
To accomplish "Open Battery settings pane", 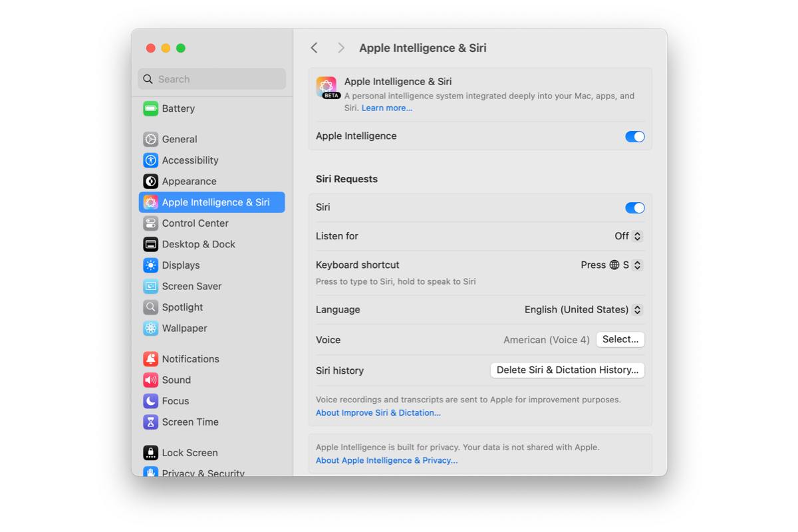I will [211, 108].
